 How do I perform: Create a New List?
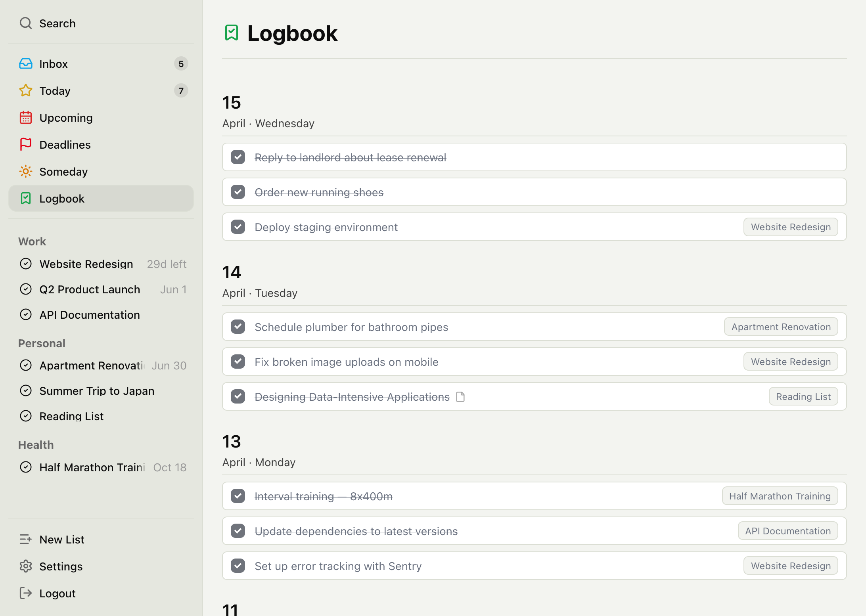101,539
